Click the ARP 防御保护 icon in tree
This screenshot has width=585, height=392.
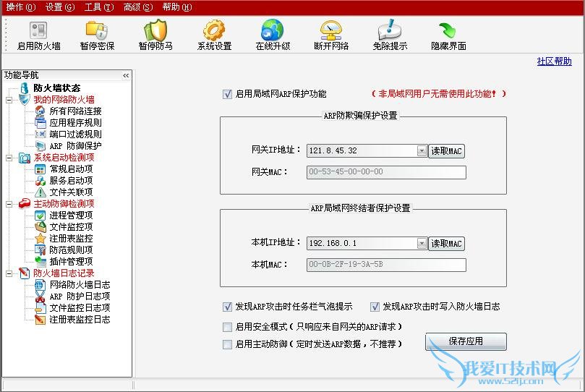tap(40, 145)
